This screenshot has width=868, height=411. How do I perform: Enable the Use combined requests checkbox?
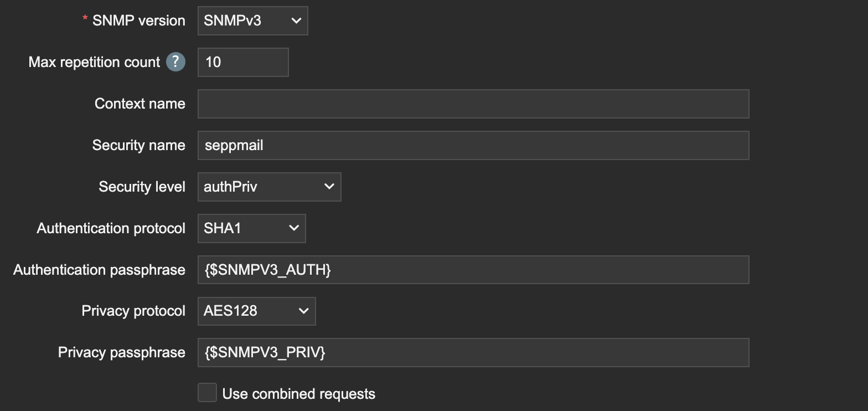[207, 393]
